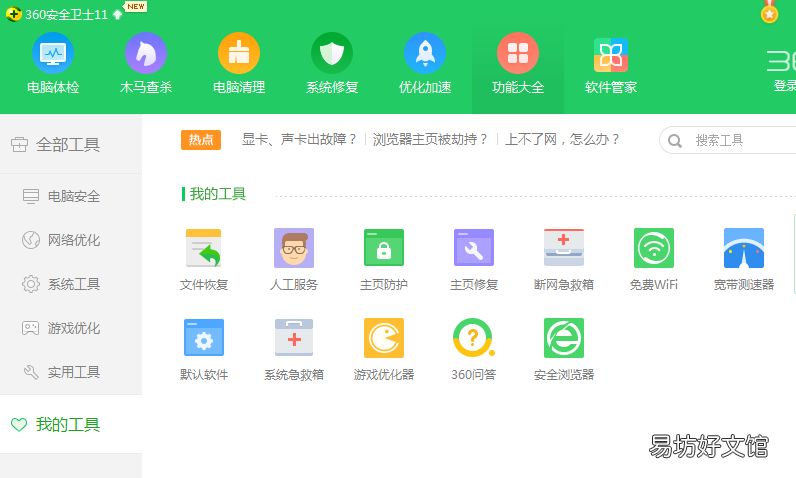
Task: Click the 搜索工具 search field
Action: pos(729,140)
